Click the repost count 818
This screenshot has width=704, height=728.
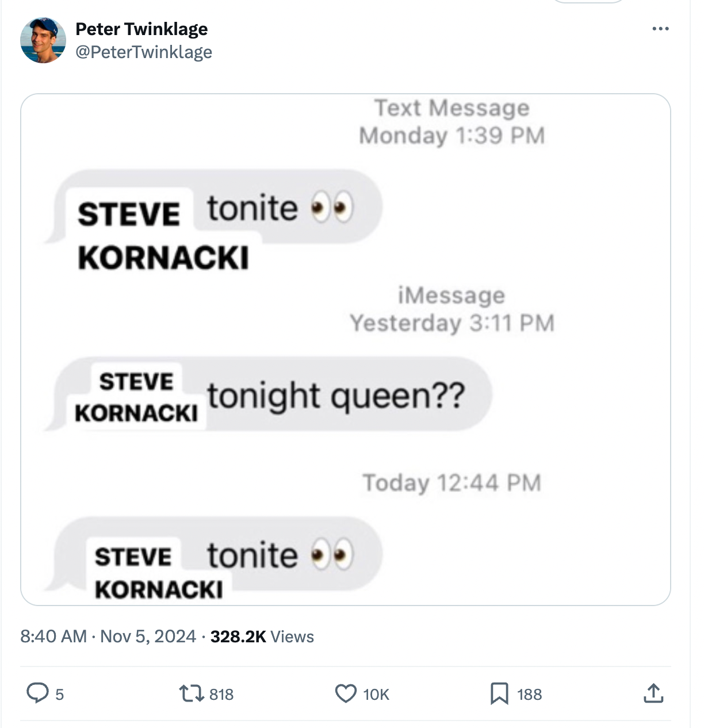[x=221, y=695]
